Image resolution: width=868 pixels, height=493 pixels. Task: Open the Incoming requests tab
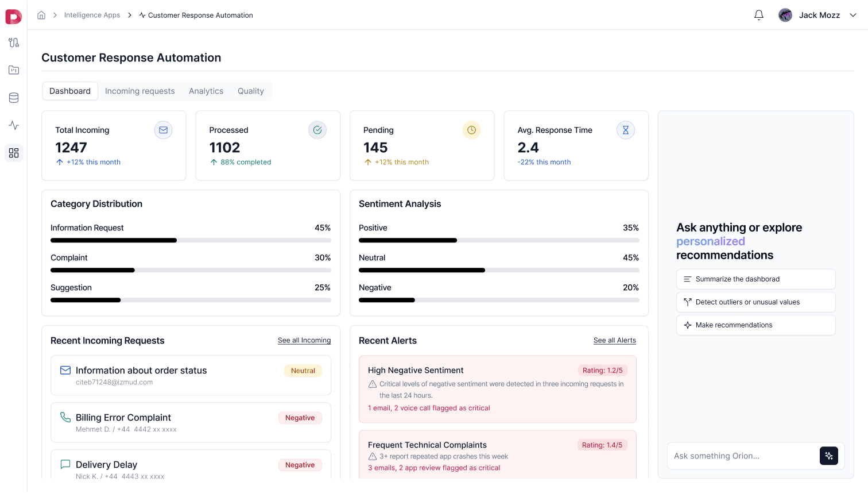coord(140,91)
